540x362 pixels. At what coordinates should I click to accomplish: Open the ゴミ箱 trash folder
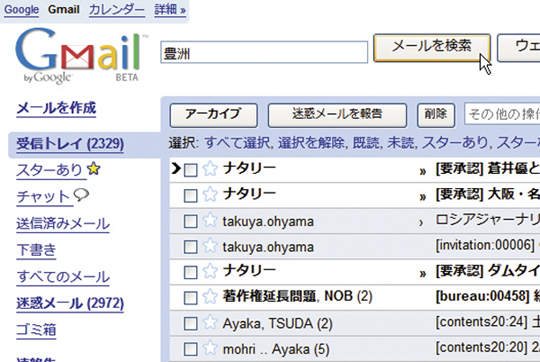(x=36, y=330)
